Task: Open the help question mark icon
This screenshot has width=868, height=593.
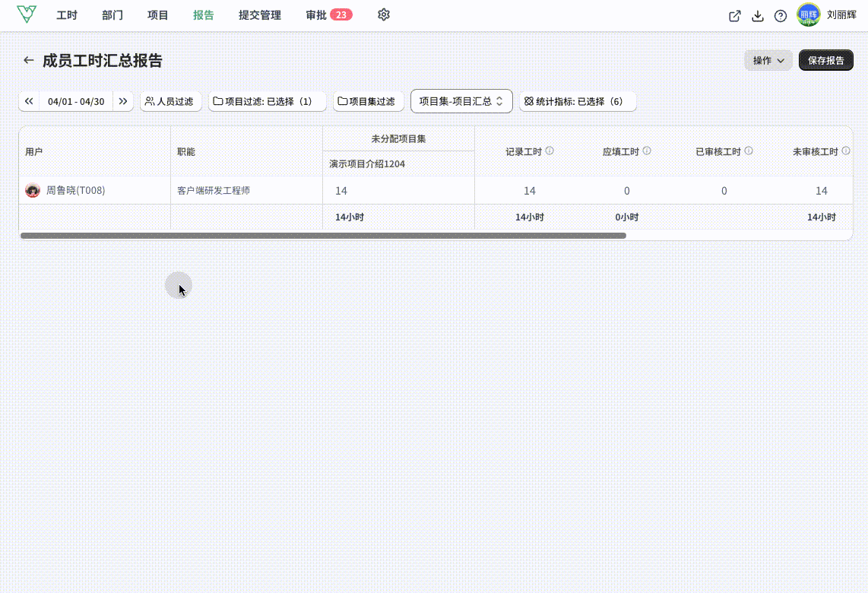Action: tap(781, 15)
